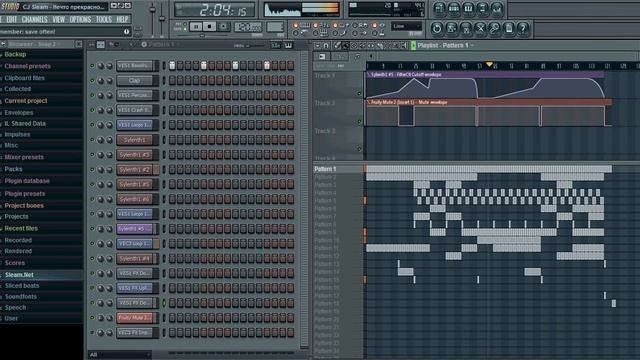Open the step sequencer graph editor icon
Image resolution: width=640 pixels, height=360 pixels.
point(276,45)
